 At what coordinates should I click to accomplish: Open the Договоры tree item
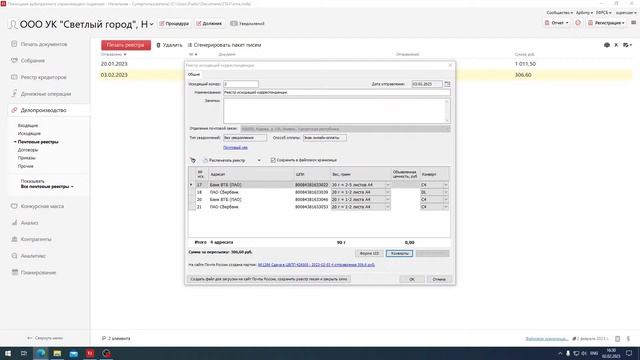pos(28,150)
